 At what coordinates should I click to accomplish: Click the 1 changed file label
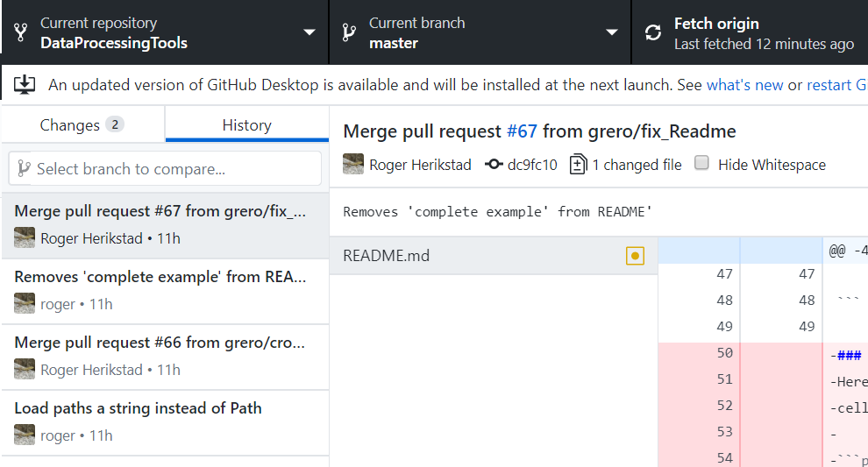637,165
